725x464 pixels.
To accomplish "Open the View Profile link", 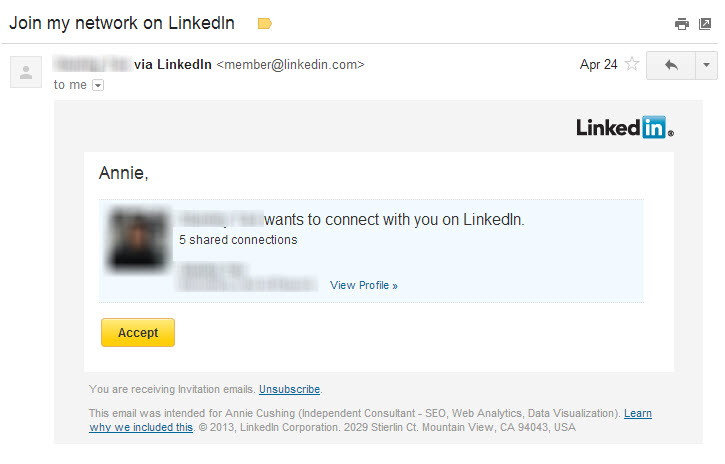I will [364, 286].
